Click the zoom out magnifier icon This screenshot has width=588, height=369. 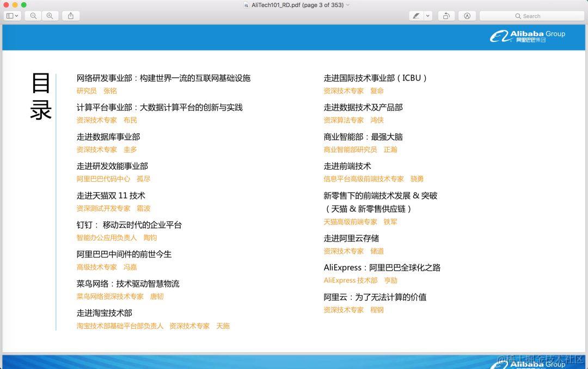(33, 16)
